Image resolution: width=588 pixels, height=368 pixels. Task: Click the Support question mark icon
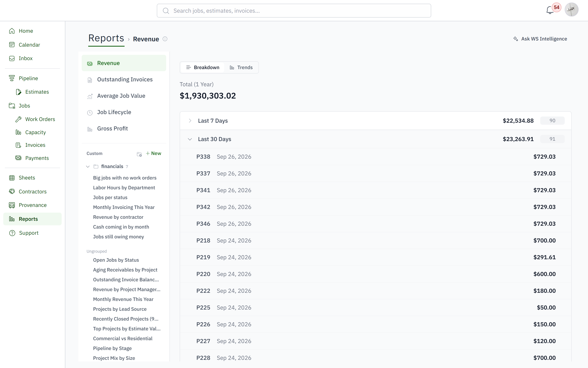[x=12, y=233]
